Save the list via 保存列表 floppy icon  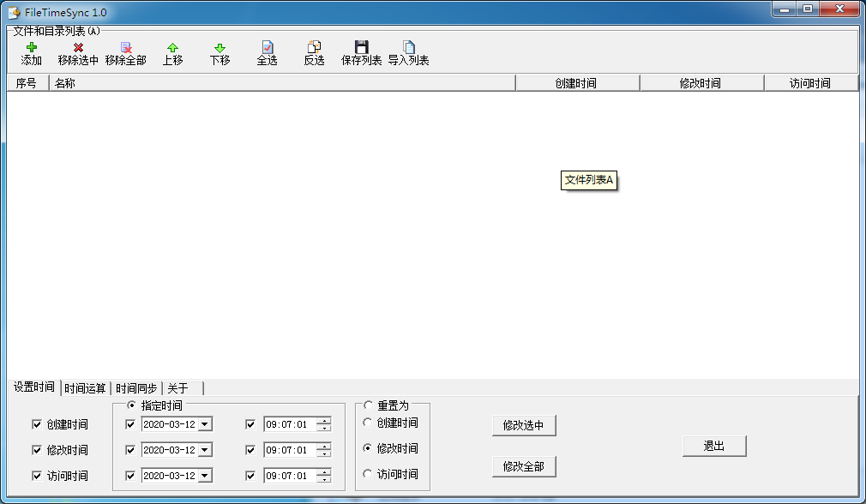point(362,47)
